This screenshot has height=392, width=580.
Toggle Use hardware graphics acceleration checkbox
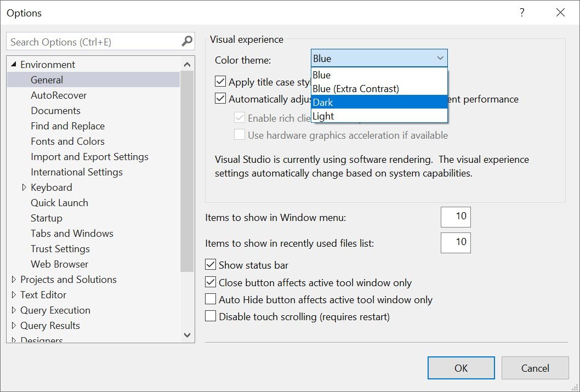pyautogui.click(x=240, y=135)
